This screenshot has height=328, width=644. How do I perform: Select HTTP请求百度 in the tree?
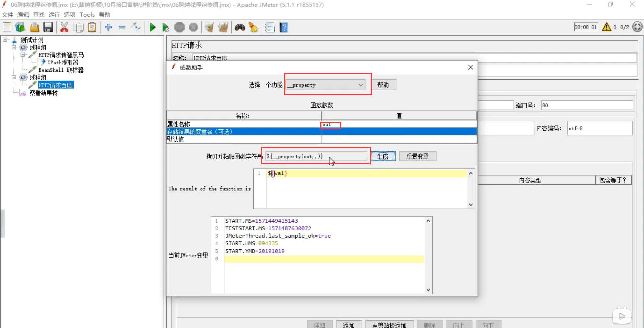[56, 85]
